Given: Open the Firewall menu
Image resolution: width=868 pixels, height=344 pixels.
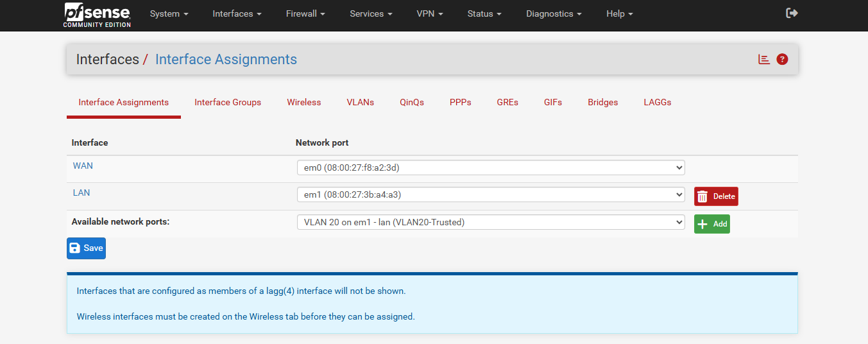Looking at the screenshot, I should point(305,13).
